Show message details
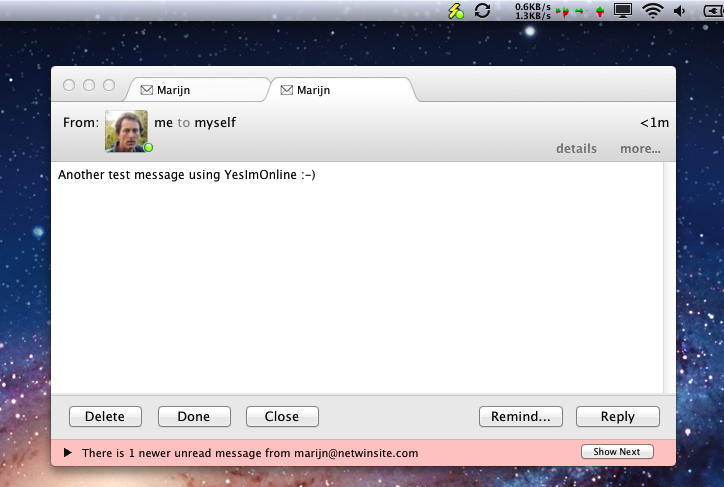 click(x=576, y=149)
